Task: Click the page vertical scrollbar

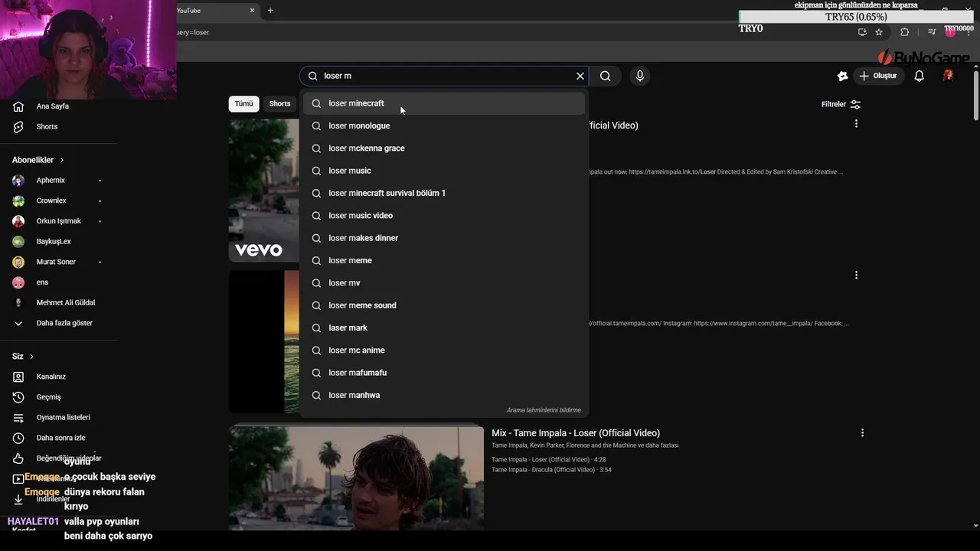Action: click(x=976, y=95)
